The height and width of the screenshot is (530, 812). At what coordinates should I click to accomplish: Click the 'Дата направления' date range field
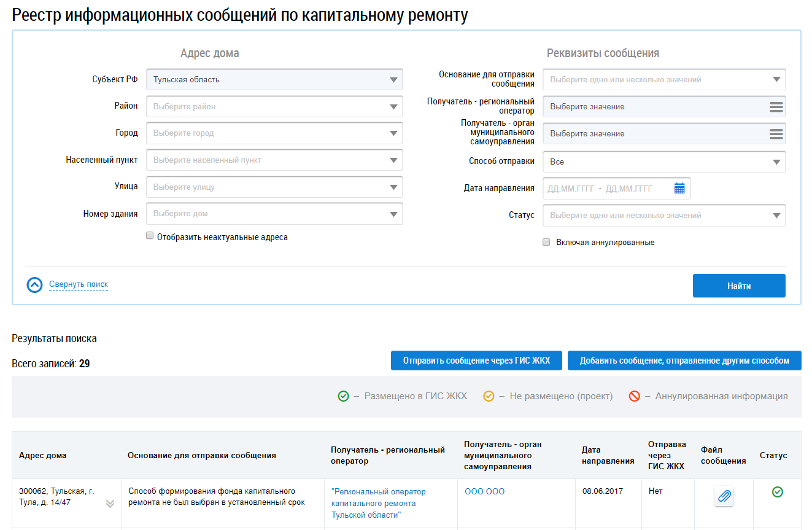[x=608, y=189]
